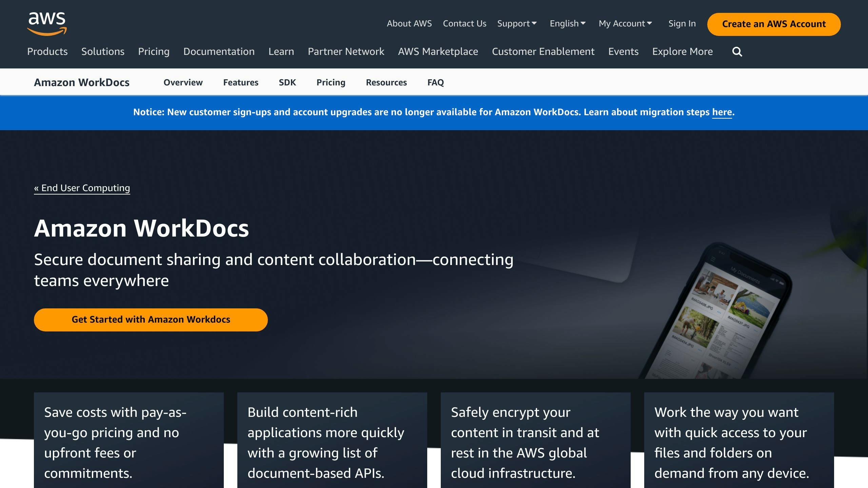
Task: Go to Contact Us
Action: 465,23
